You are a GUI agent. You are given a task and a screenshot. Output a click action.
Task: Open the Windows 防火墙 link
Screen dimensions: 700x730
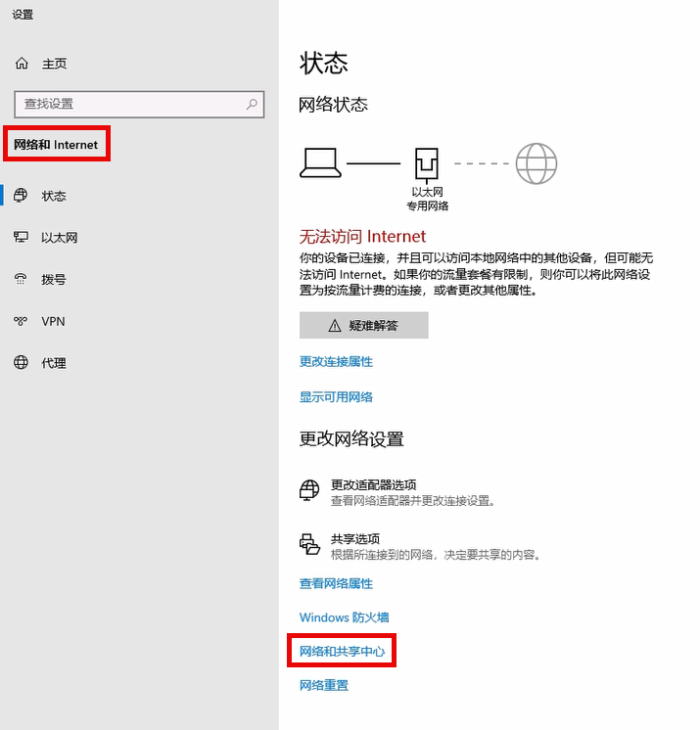[344, 617]
